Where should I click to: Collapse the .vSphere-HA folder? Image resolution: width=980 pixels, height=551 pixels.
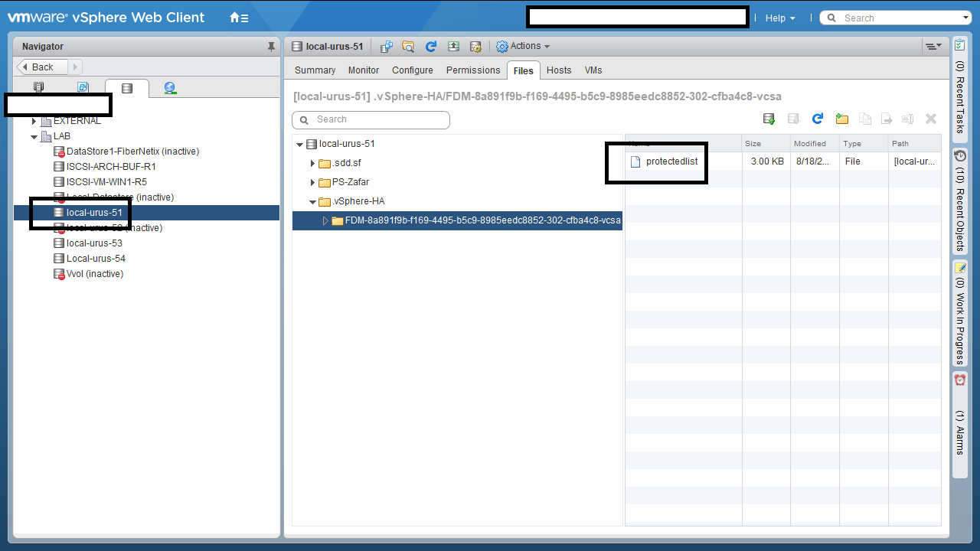pyautogui.click(x=312, y=201)
